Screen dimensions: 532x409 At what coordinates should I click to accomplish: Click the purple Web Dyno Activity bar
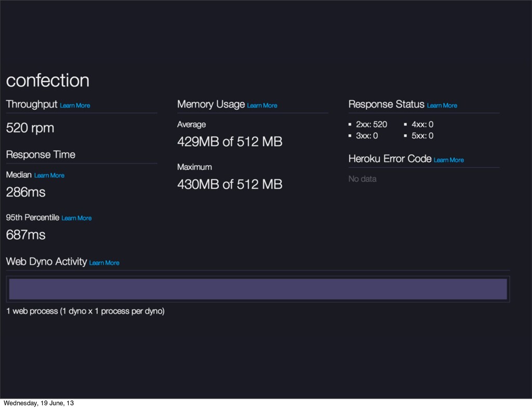[x=258, y=289]
